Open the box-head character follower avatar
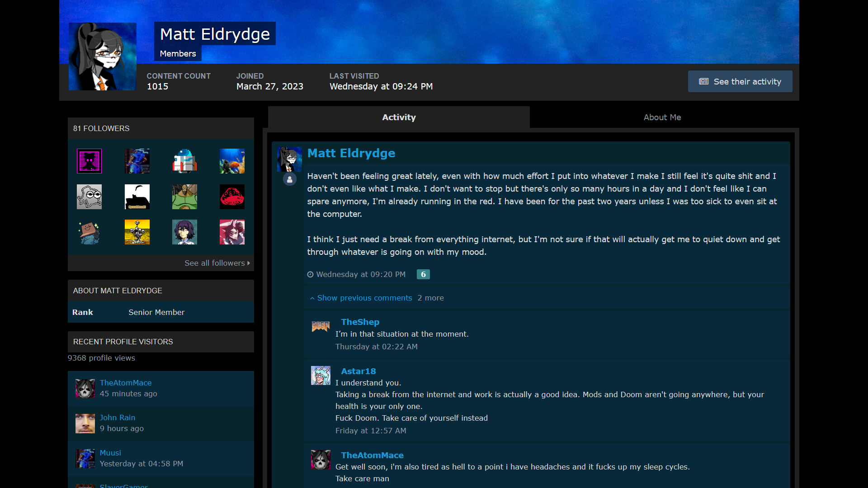This screenshot has width=868, height=488. (x=90, y=232)
